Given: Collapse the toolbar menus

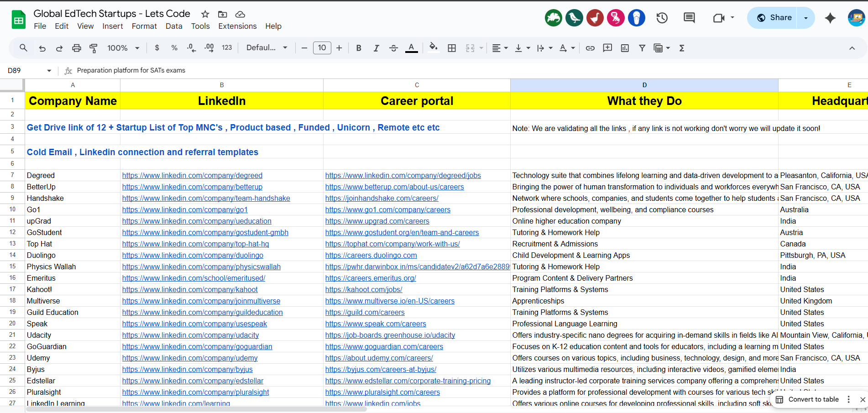Looking at the screenshot, I should (x=852, y=48).
